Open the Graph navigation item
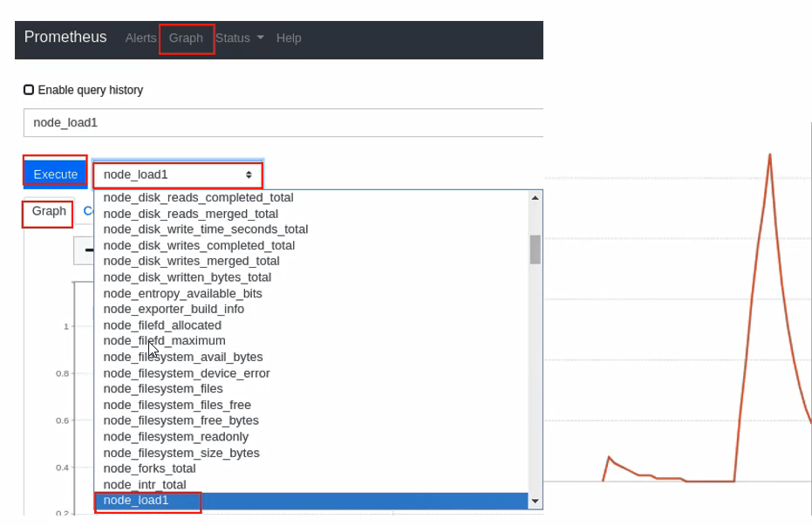Screen dimensions: 812x526 pos(186,38)
